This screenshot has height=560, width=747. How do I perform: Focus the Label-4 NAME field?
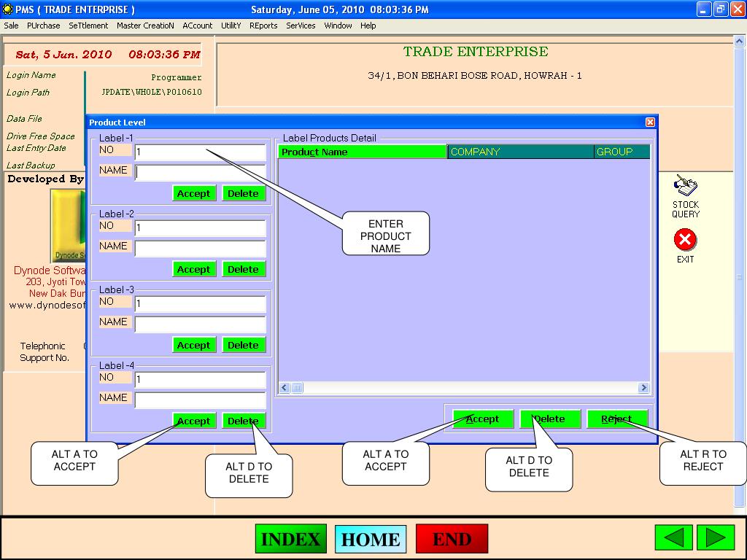click(200, 400)
